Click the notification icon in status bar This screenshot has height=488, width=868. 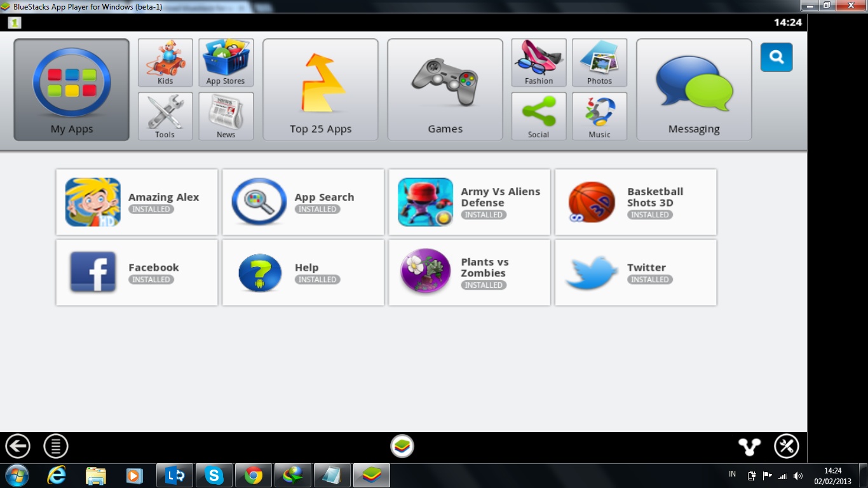point(14,22)
